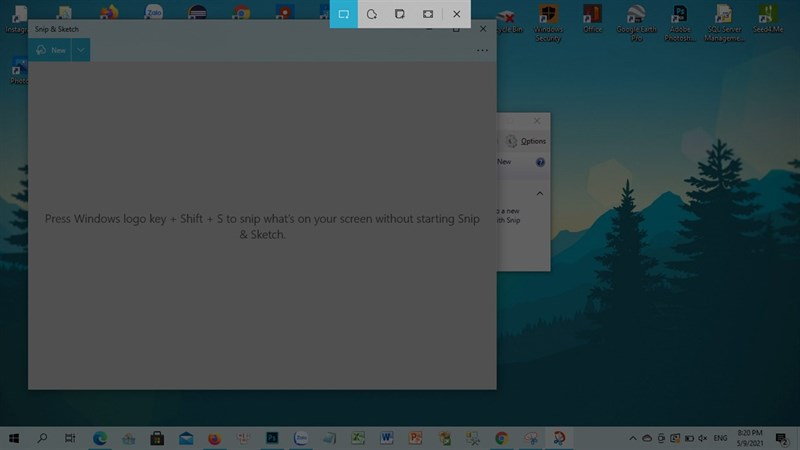This screenshot has height=450, width=800.
Task: Close the snipping toolbar with X
Action: [457, 14]
